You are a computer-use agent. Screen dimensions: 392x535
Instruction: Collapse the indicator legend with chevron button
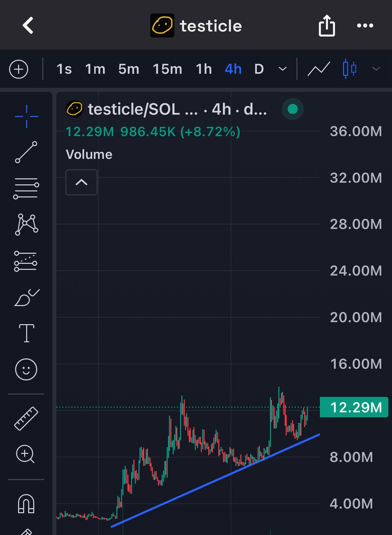(x=81, y=182)
